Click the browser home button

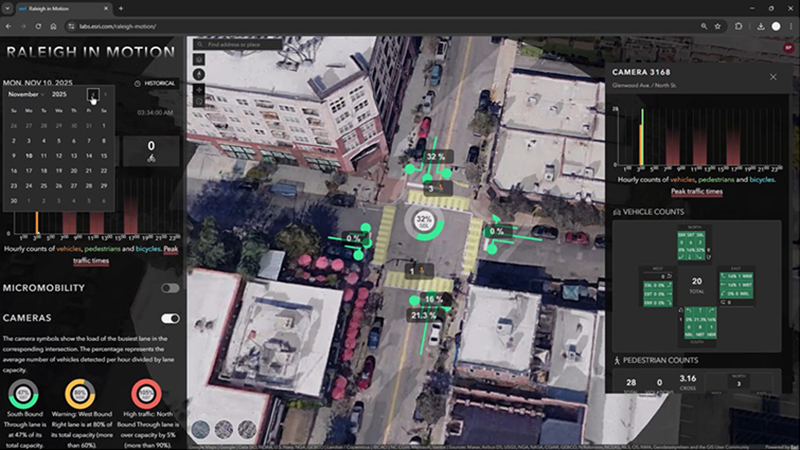click(53, 26)
